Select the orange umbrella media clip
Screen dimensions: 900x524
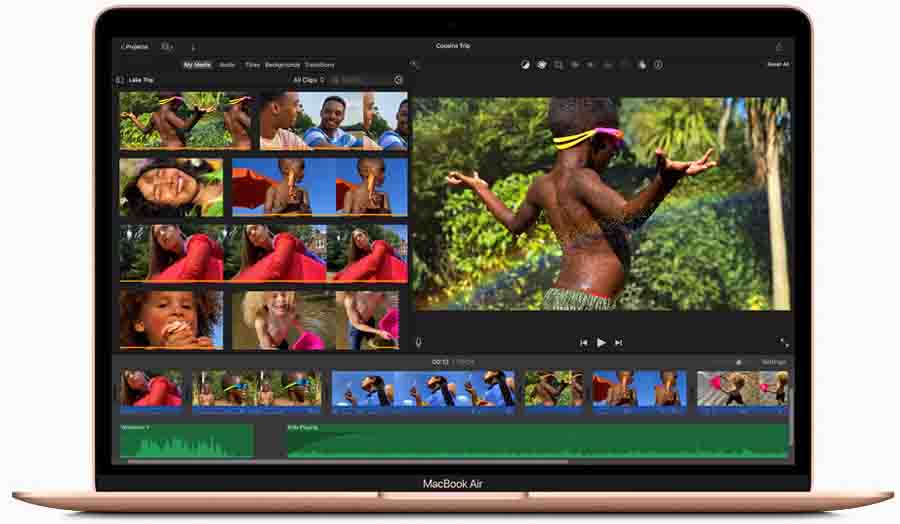(x=320, y=187)
